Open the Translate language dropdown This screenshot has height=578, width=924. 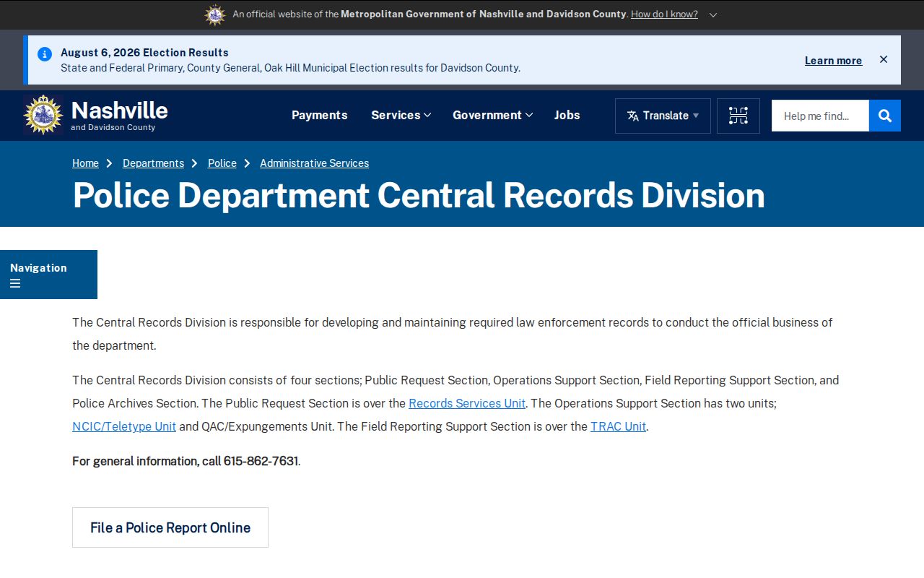point(663,116)
